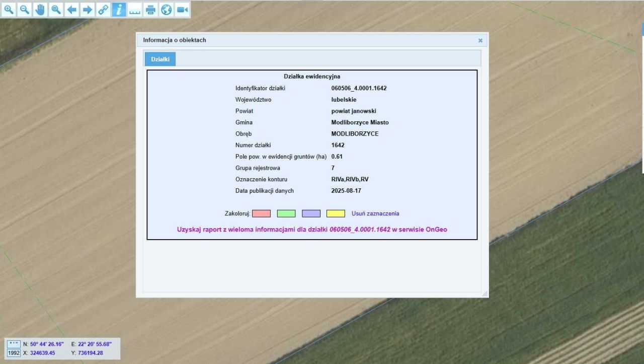Click the obręb value MODLIBORZYCE

click(355, 134)
